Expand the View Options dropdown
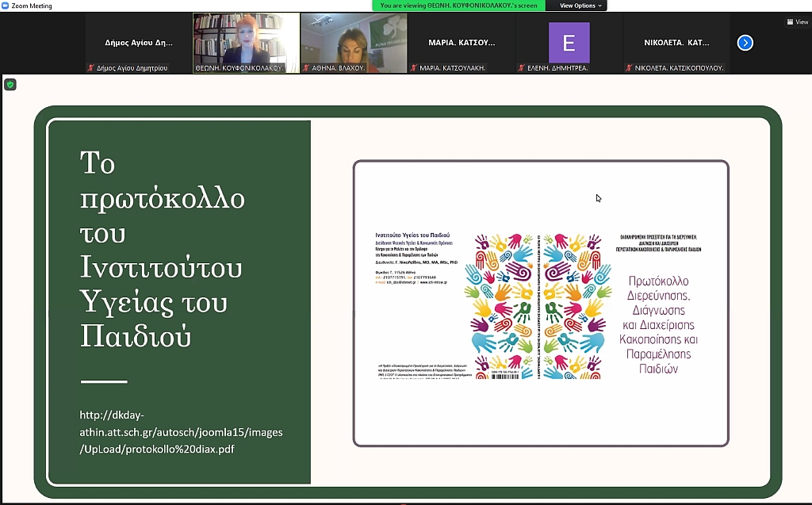 [x=581, y=6]
